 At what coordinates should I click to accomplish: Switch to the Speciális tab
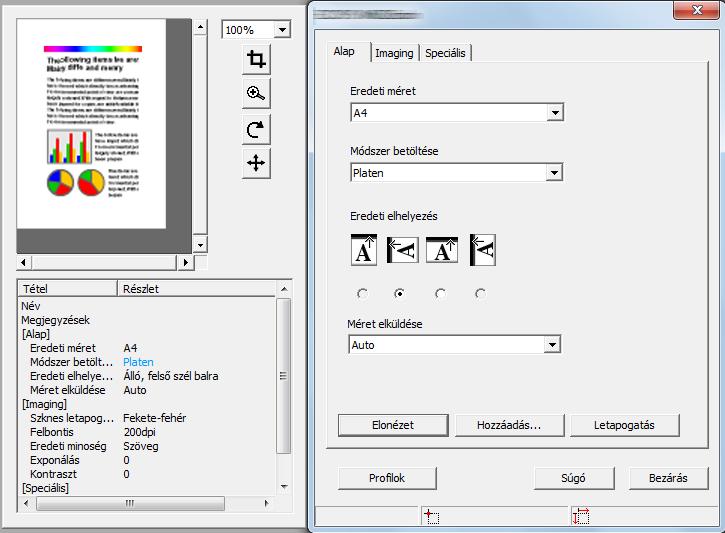click(445, 53)
